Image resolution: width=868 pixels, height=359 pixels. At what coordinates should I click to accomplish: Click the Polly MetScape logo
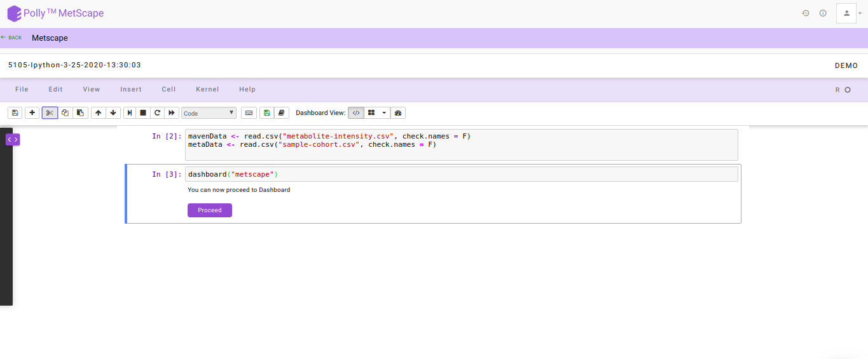point(55,13)
